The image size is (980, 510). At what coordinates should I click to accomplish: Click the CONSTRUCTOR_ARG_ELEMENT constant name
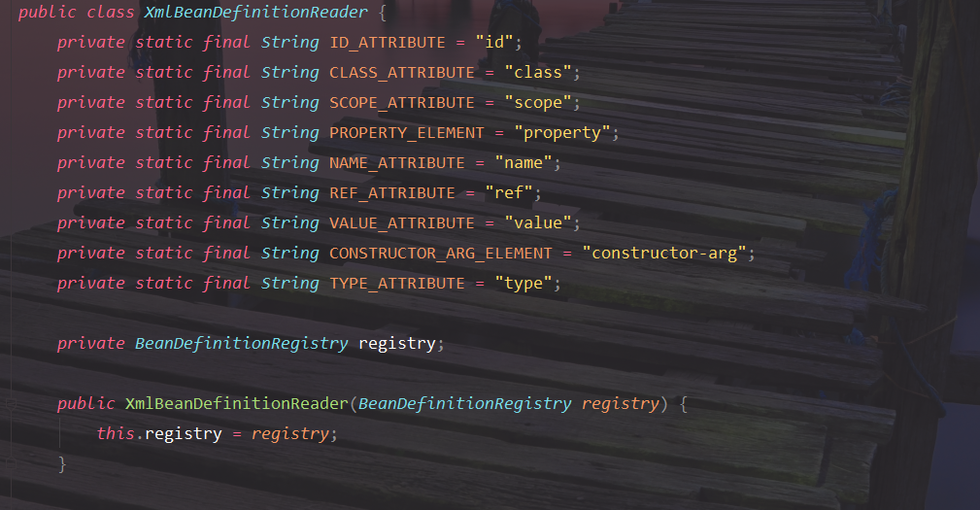click(x=441, y=253)
